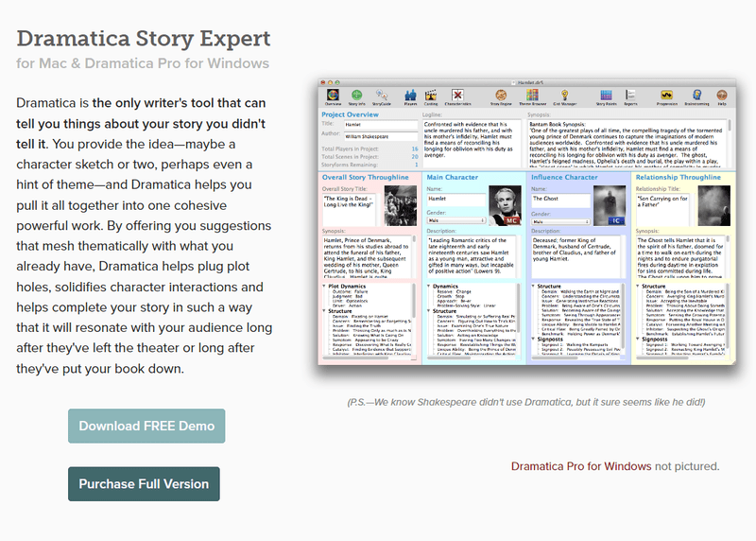Screen dimensions: 756x541
Task: Click the Influence Character Description box
Action: [x=576, y=255]
